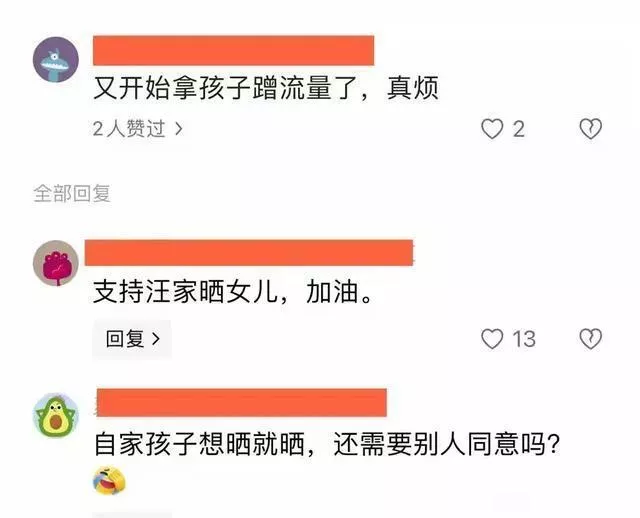Select the 全部回复 section header

click(x=72, y=193)
